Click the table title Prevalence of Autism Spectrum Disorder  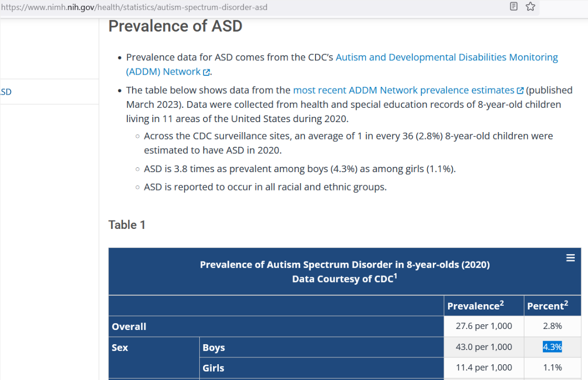[344, 264]
